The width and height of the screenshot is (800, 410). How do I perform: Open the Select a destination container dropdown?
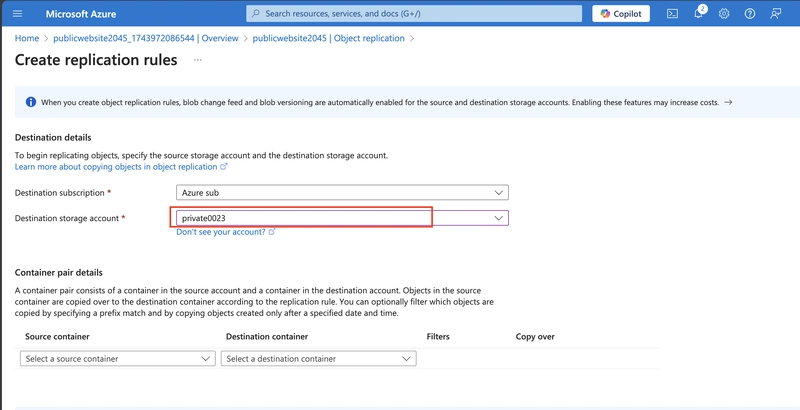[x=319, y=358]
